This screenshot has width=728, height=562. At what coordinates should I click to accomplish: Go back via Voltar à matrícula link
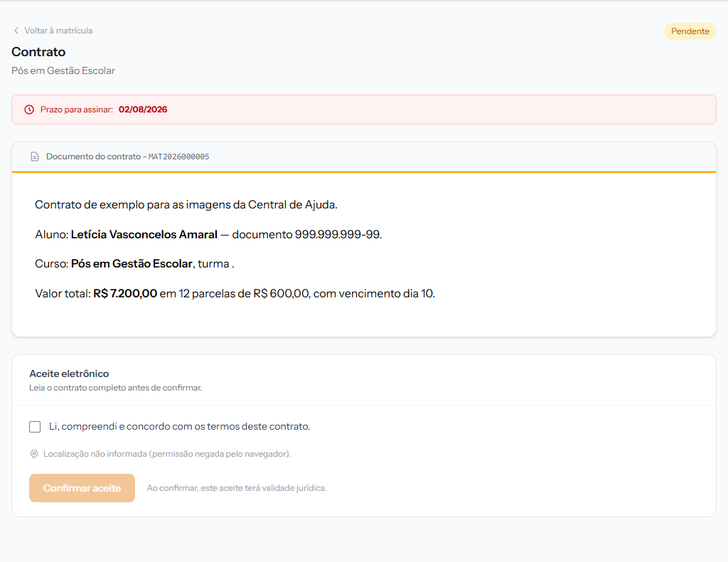click(53, 31)
